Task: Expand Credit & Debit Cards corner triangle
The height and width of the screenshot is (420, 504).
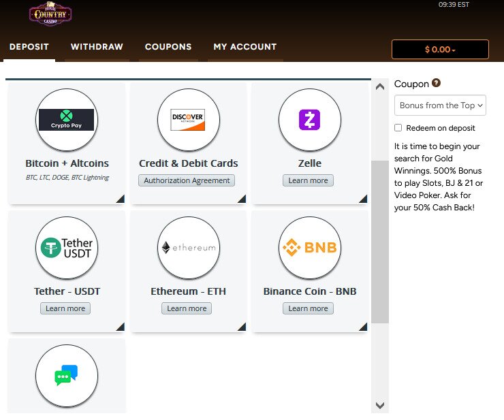Action: pyautogui.click(x=242, y=199)
